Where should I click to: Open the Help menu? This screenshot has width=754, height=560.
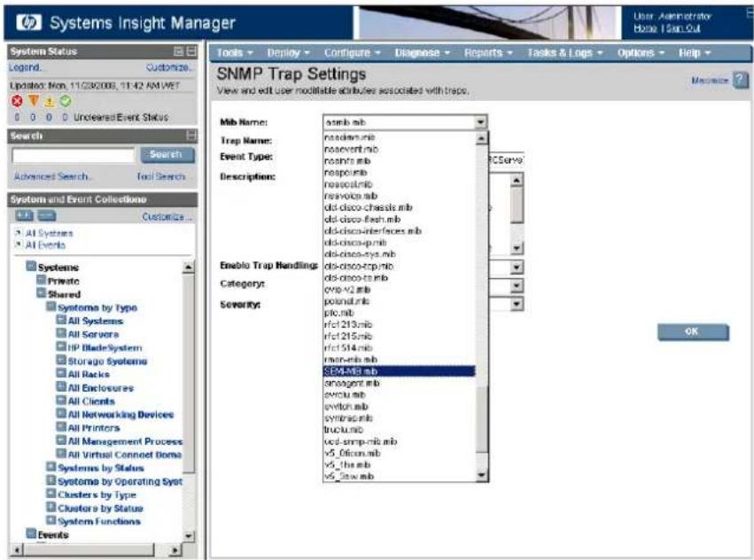tap(695, 52)
